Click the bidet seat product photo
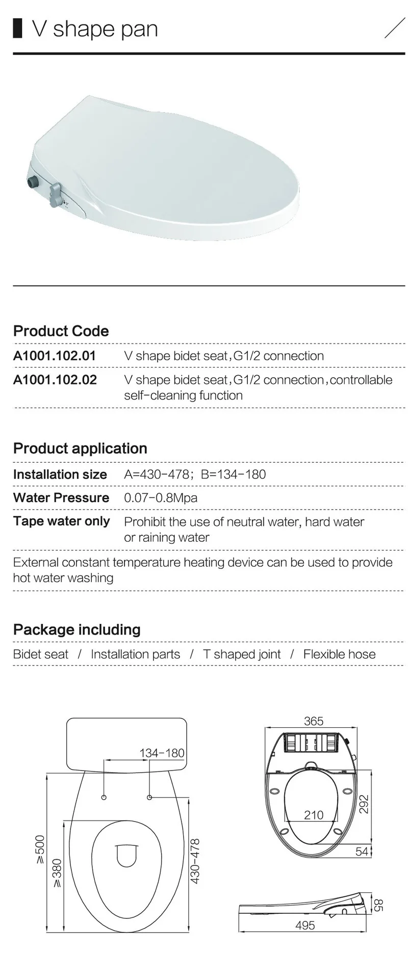Image resolution: width=408 pixels, height=980 pixels. pos(163,167)
